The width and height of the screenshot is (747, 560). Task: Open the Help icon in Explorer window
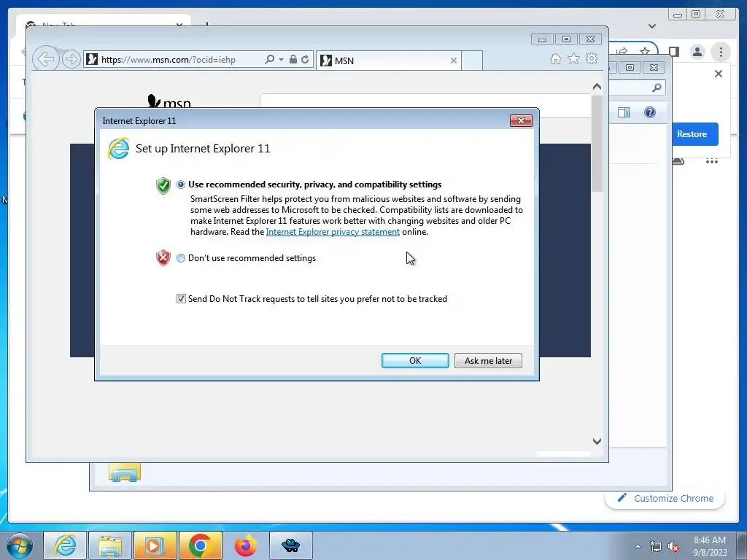(649, 112)
